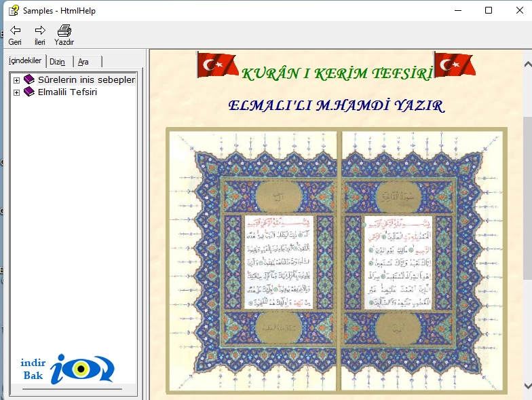Select the Sûrelerin inis sebepleri tree entry
The height and width of the screenshot is (400, 532).
click(x=87, y=80)
